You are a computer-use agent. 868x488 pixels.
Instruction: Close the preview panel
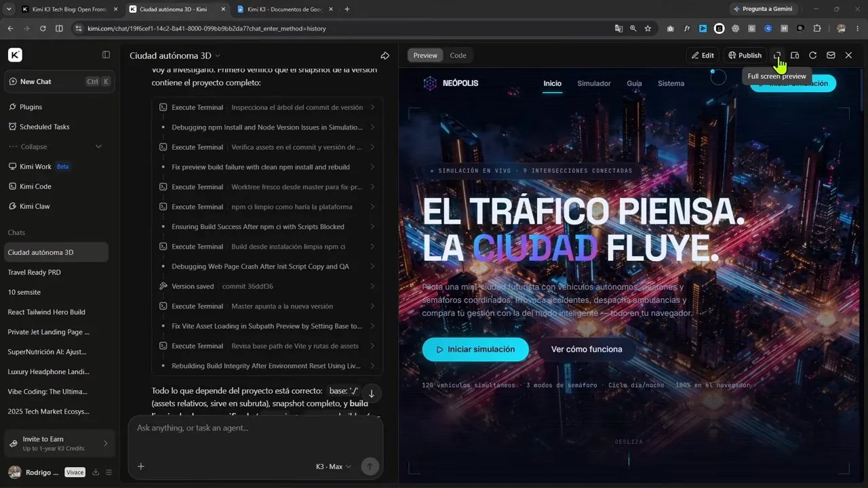[848, 56]
